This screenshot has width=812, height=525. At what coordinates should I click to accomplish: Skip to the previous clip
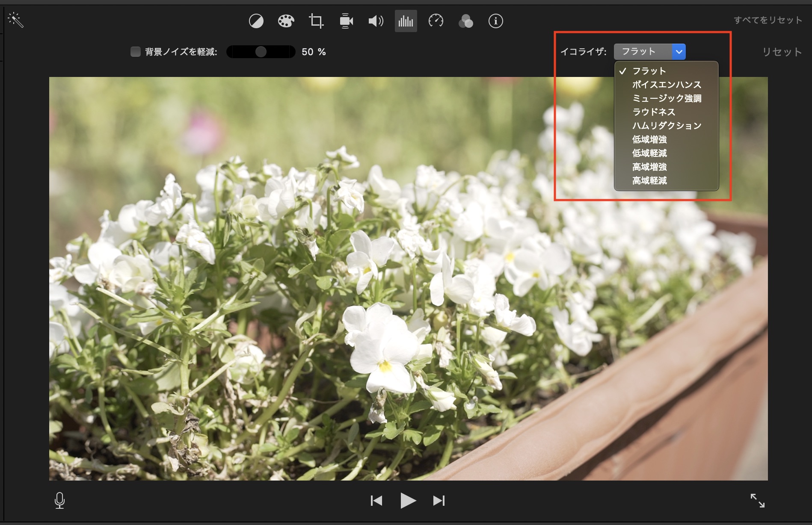pyautogui.click(x=376, y=501)
